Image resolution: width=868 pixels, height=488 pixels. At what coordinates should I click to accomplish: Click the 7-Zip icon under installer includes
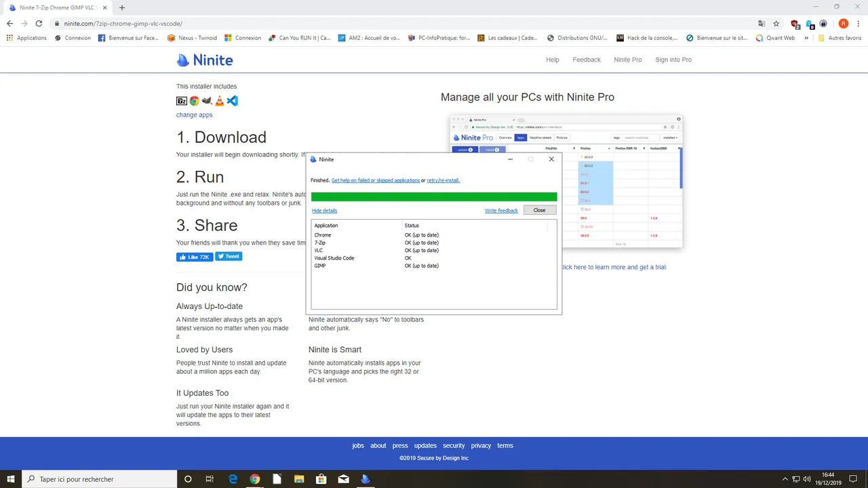click(182, 101)
